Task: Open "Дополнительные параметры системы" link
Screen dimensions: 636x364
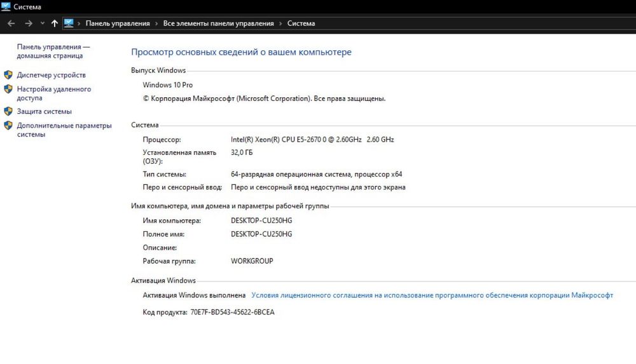Action: pos(64,130)
